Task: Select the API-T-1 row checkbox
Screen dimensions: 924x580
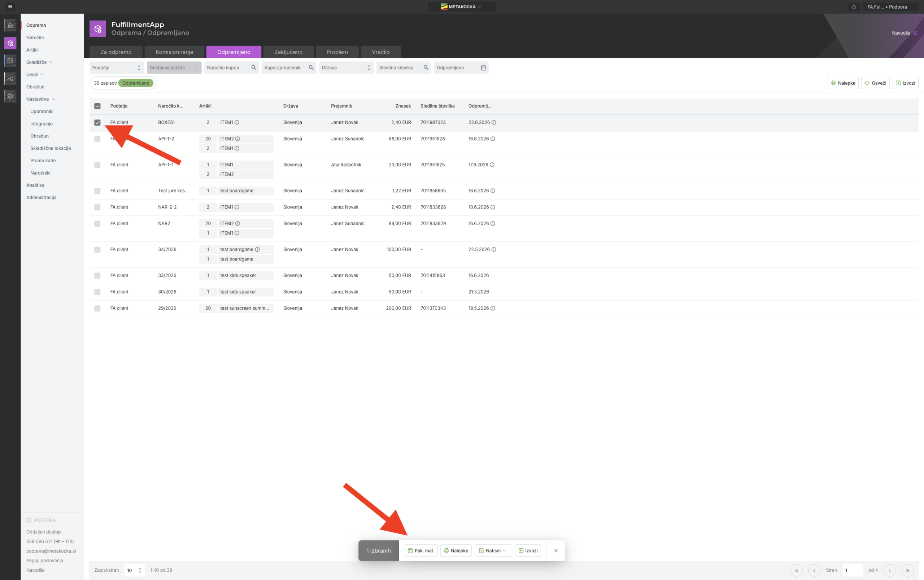Action: pyautogui.click(x=97, y=165)
